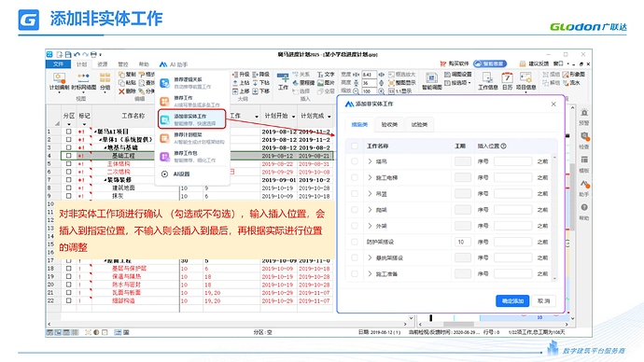Expand the 施工准备 item

(x=370, y=273)
